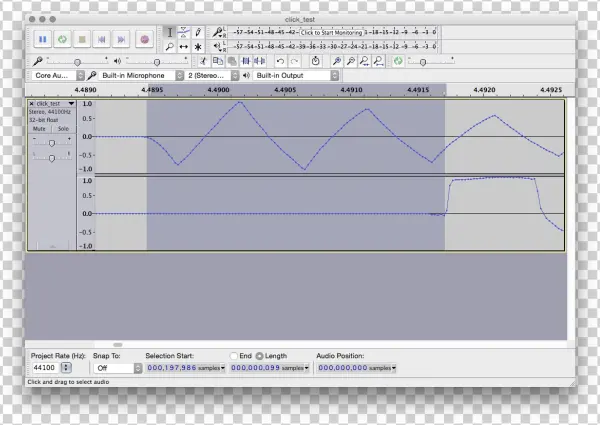600x425 pixels.
Task: Select the Time Shift tool
Action: point(184,46)
